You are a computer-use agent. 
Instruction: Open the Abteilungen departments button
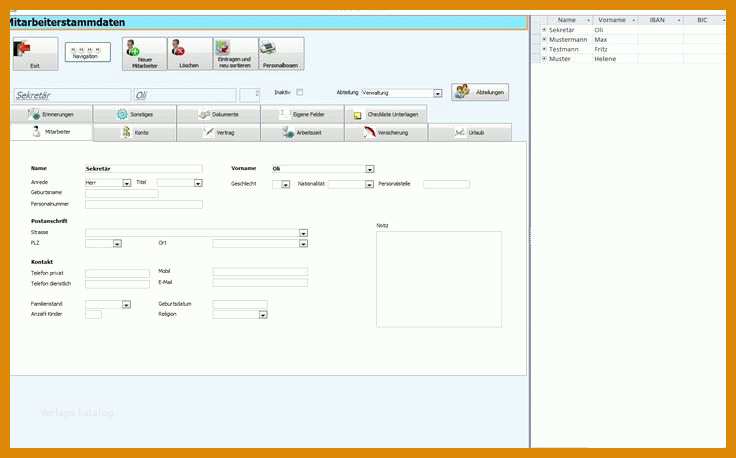coord(480,92)
